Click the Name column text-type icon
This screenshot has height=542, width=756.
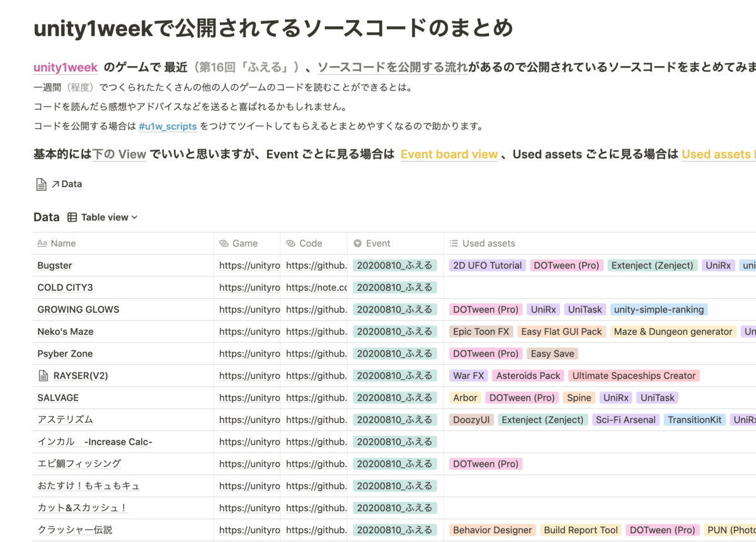(x=42, y=243)
